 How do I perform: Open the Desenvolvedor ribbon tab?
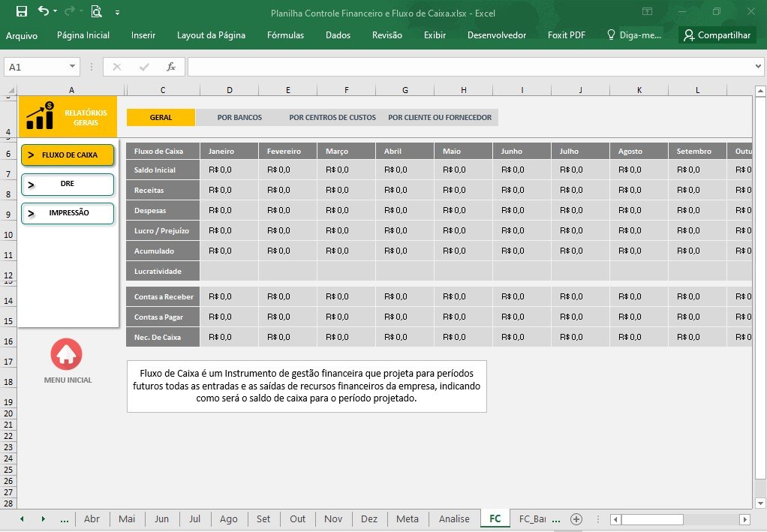click(497, 35)
